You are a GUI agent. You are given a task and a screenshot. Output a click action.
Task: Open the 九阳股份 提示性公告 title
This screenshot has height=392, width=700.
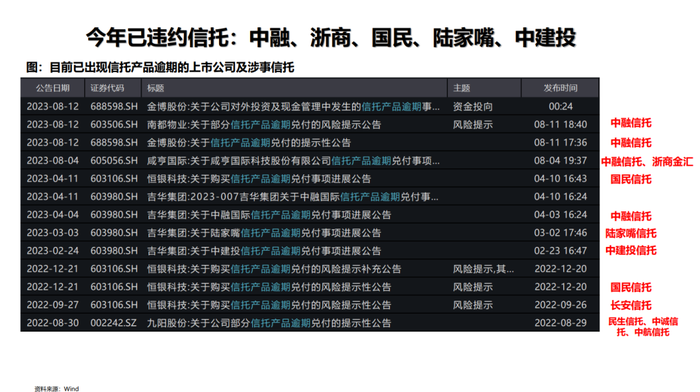269,323
